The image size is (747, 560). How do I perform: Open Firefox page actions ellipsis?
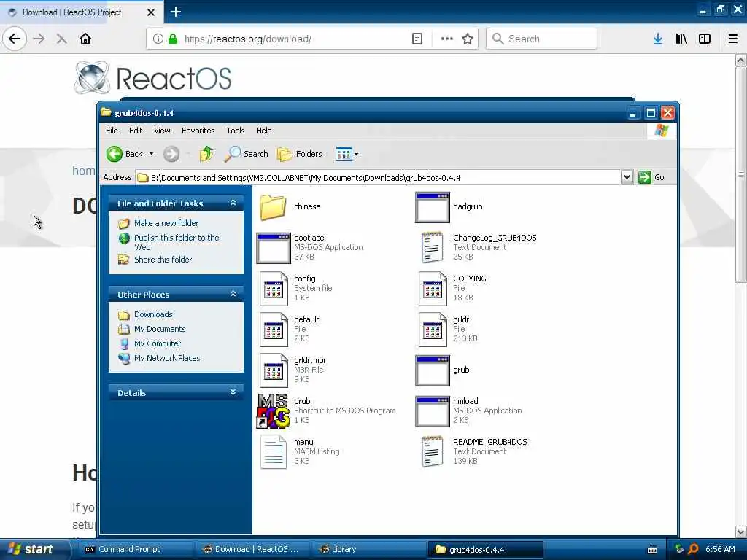pyautogui.click(x=447, y=39)
